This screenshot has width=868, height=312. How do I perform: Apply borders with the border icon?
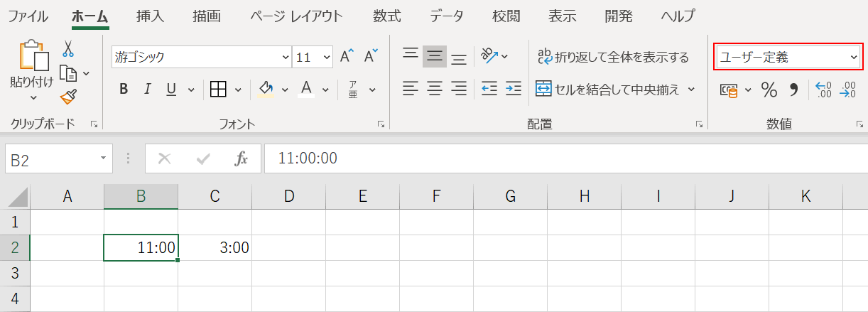click(218, 90)
